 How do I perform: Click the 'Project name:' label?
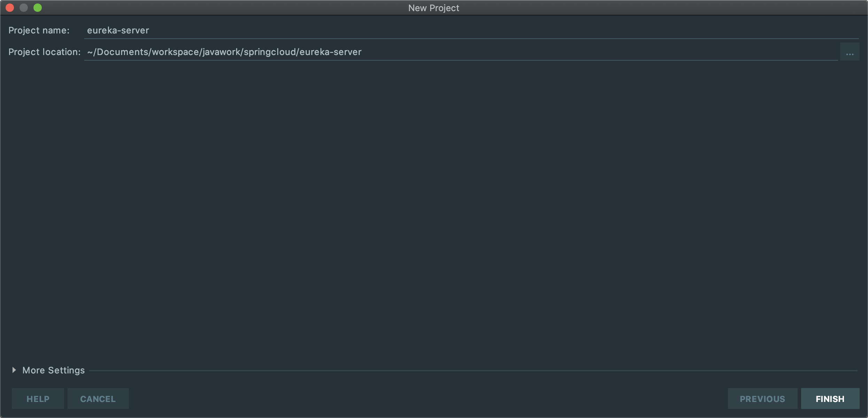coord(39,30)
